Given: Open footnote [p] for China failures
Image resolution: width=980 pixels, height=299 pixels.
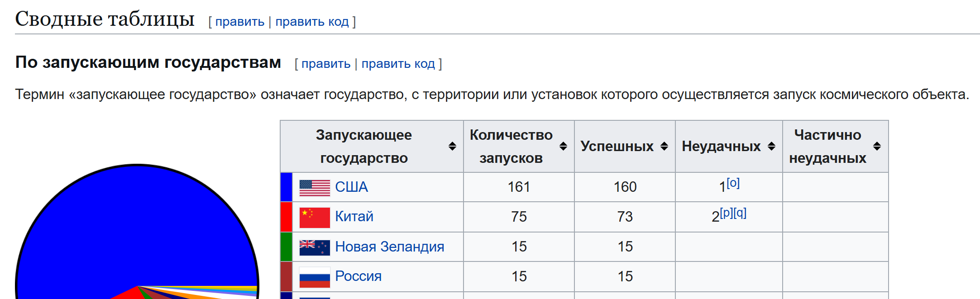Looking at the screenshot, I should pyautogui.click(x=726, y=213).
